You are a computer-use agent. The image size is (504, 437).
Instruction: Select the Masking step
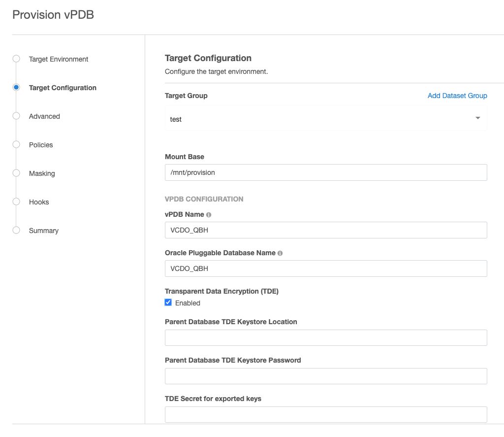point(41,173)
